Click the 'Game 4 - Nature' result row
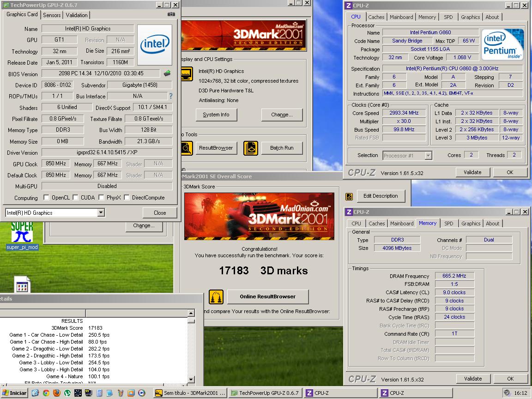Image resolution: width=532 pixels, height=399 pixels. click(78, 376)
